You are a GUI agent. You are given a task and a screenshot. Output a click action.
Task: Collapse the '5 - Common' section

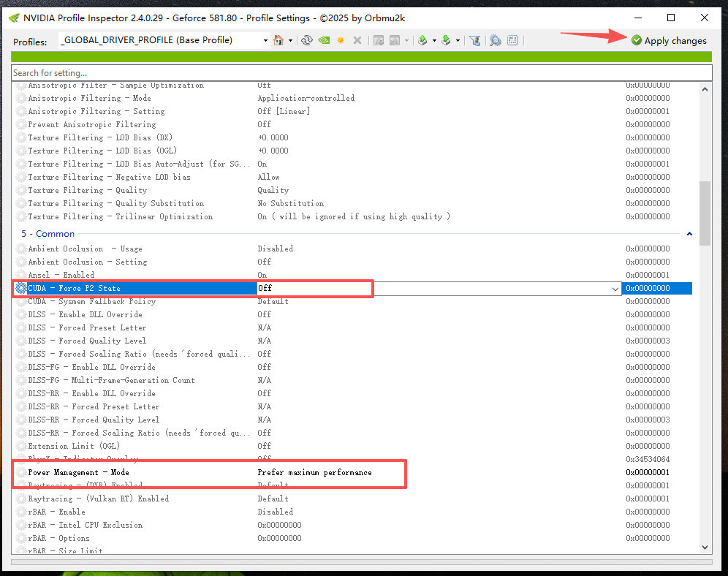(x=689, y=234)
